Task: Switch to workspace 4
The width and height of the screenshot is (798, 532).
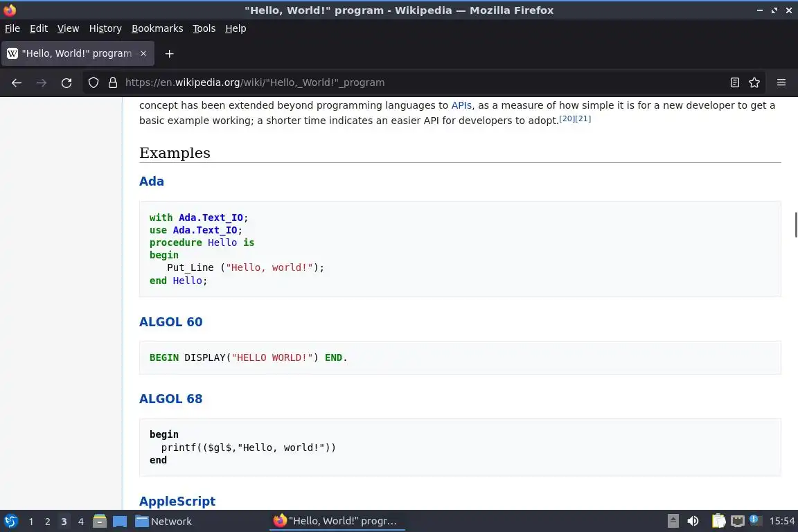Action: 80,522
